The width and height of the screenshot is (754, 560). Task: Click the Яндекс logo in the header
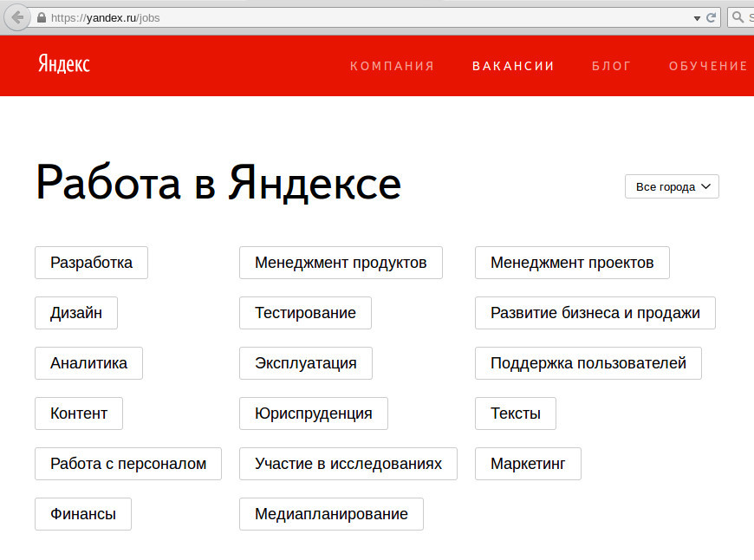(x=64, y=64)
